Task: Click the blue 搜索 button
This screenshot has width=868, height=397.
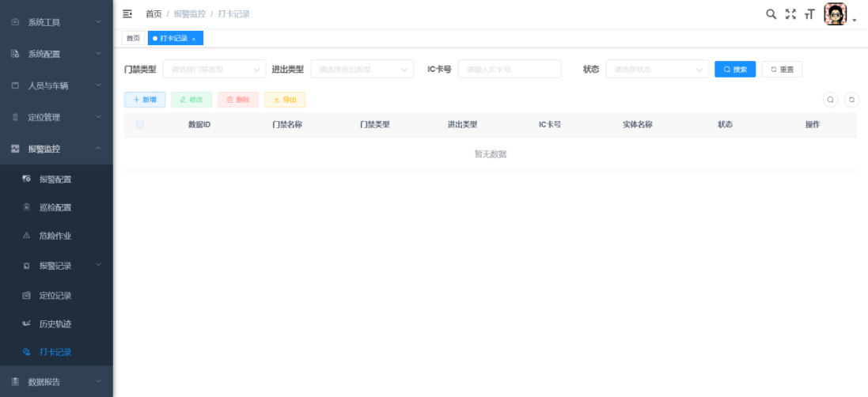Action: coord(735,70)
